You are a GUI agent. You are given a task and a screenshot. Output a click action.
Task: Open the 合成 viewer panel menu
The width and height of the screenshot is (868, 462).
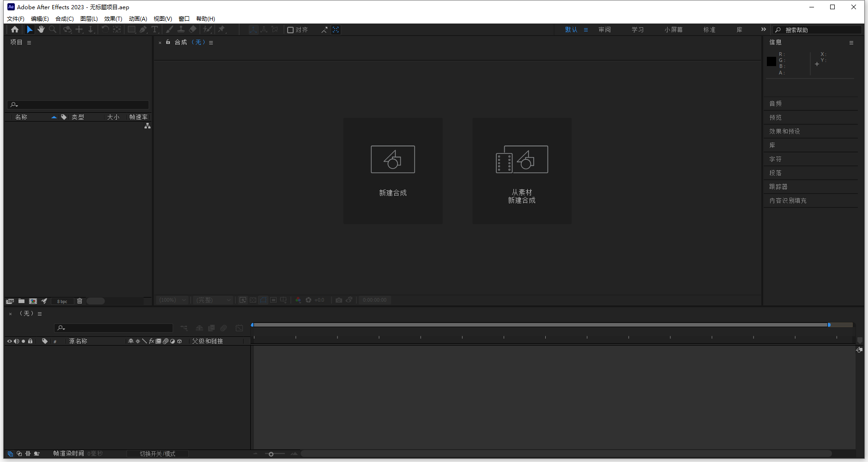(211, 43)
